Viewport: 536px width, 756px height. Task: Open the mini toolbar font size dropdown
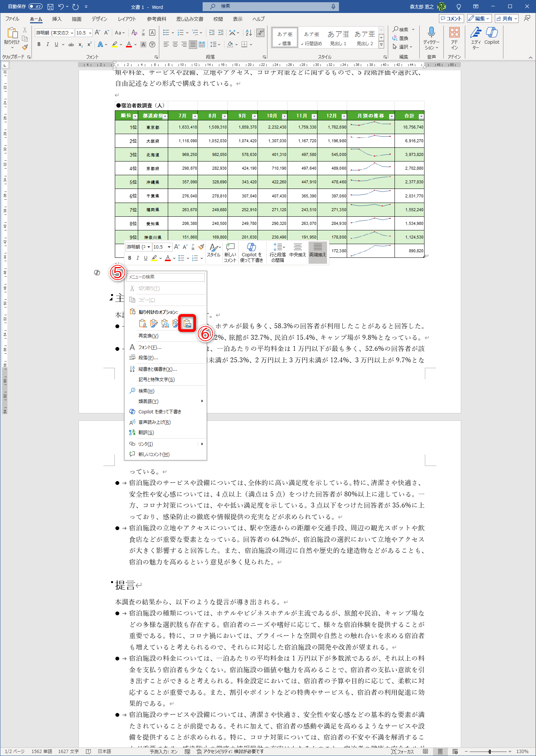click(x=169, y=247)
